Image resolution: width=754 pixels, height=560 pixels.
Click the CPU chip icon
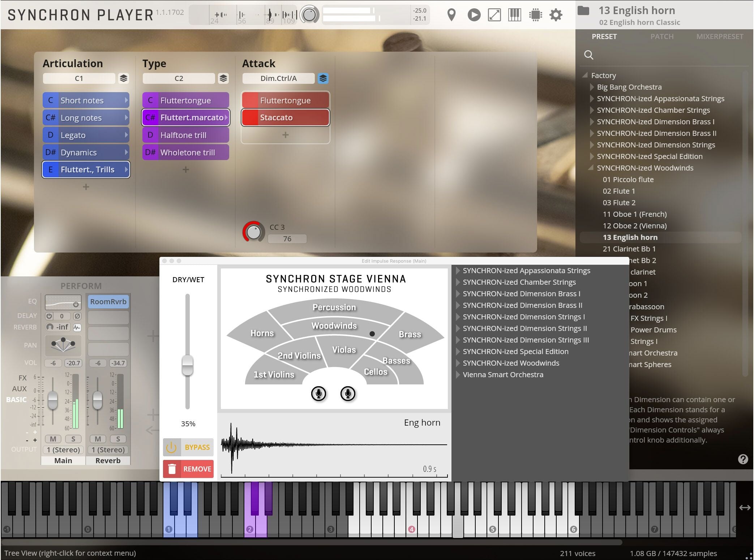click(x=535, y=15)
